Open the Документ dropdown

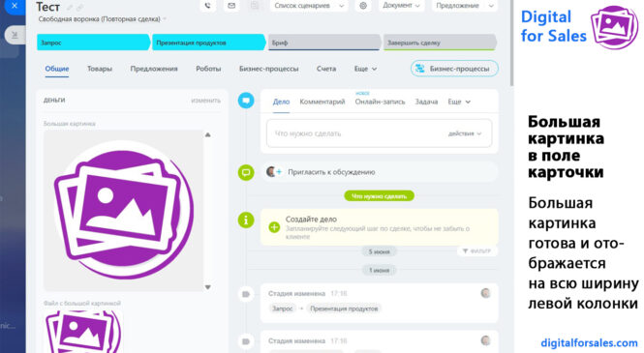[401, 6]
